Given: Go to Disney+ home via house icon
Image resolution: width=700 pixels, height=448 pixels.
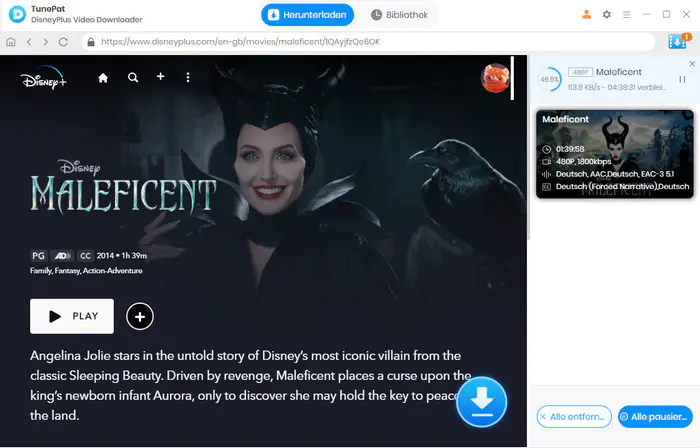Looking at the screenshot, I should point(103,78).
